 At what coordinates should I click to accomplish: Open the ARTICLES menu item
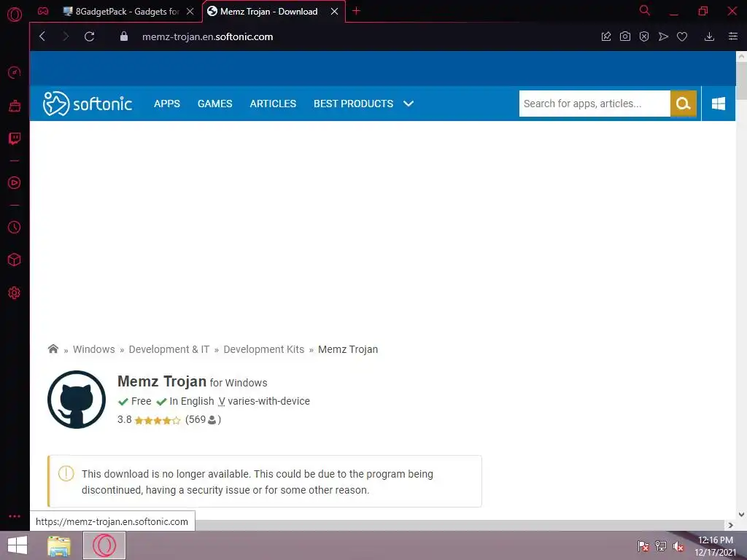click(x=273, y=104)
